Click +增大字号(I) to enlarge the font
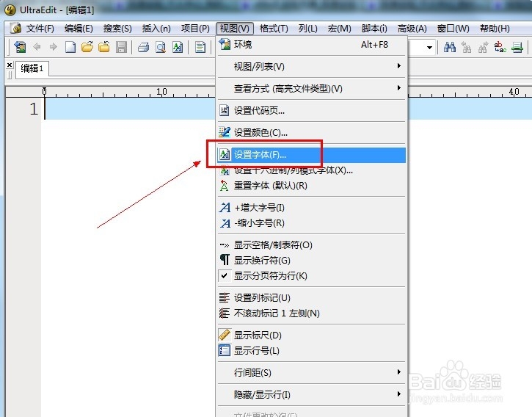 (311, 208)
